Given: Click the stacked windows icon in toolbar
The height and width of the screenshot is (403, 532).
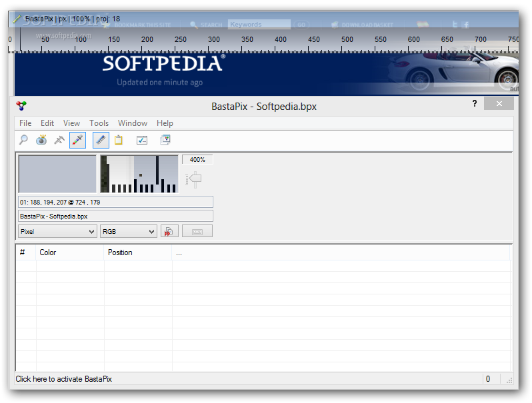Looking at the screenshot, I should click(165, 140).
